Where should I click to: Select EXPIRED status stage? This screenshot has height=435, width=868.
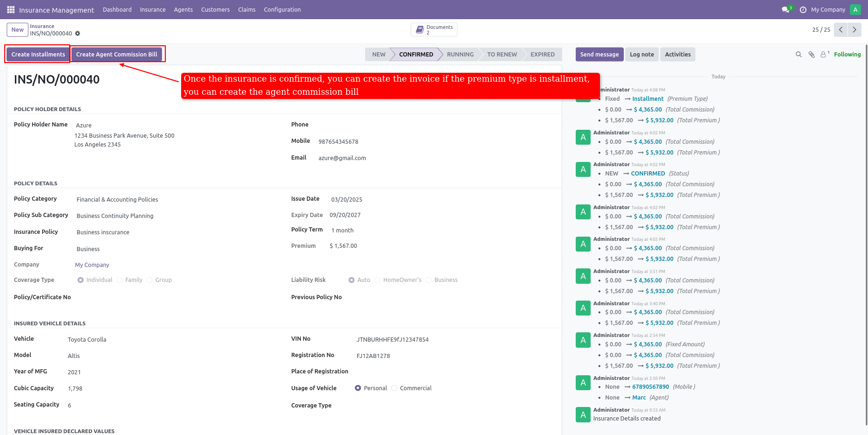pos(543,54)
